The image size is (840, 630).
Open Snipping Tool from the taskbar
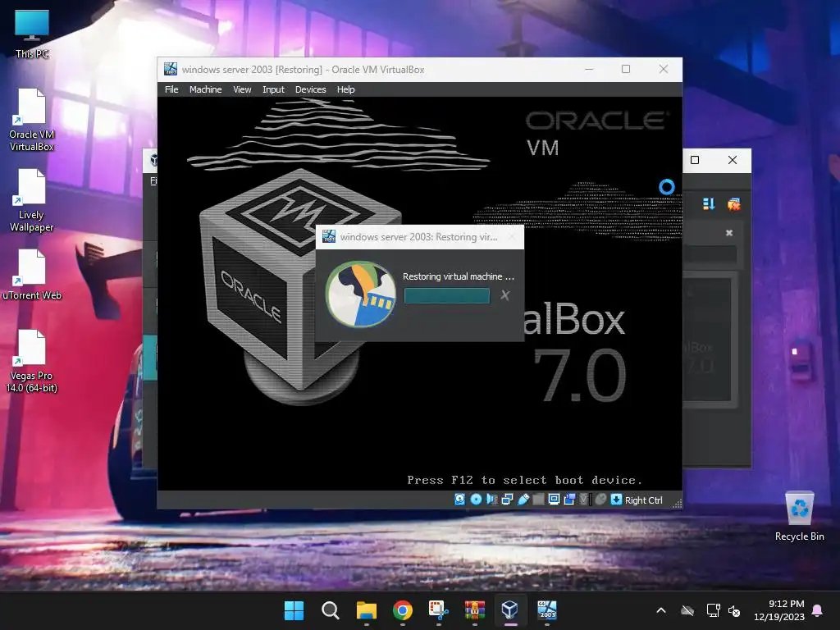point(438,610)
